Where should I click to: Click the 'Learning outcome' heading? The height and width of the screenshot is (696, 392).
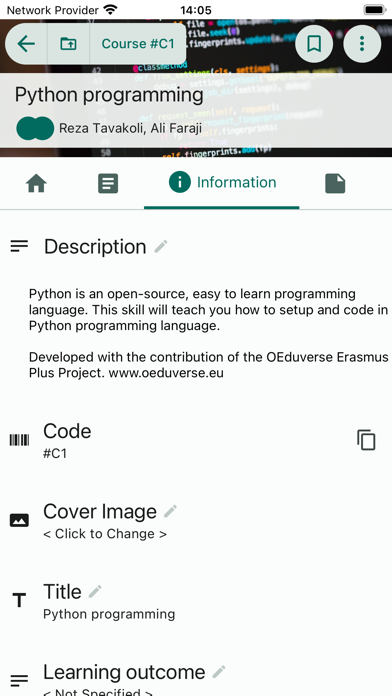coord(124,672)
